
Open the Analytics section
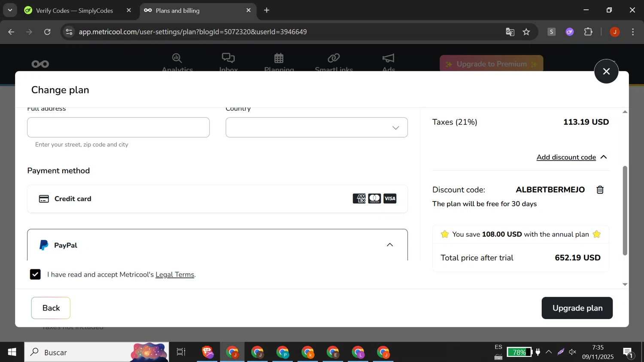(x=177, y=63)
